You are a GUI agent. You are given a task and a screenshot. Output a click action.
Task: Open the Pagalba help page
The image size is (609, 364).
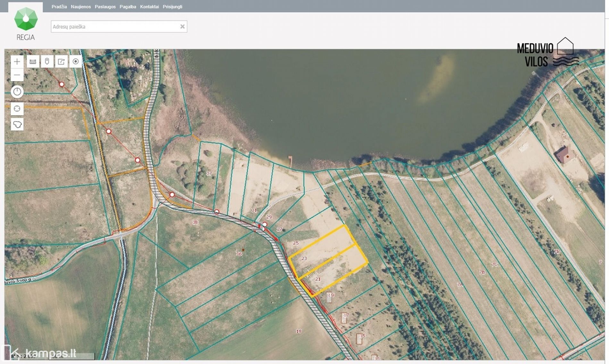click(128, 7)
